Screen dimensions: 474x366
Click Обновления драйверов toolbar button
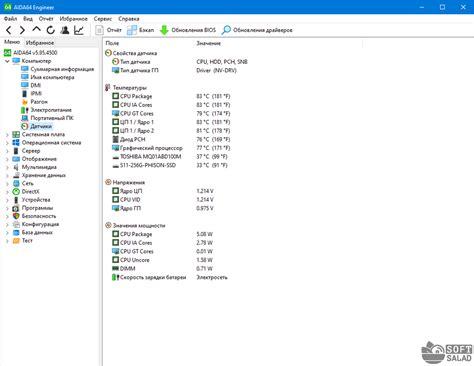click(257, 30)
